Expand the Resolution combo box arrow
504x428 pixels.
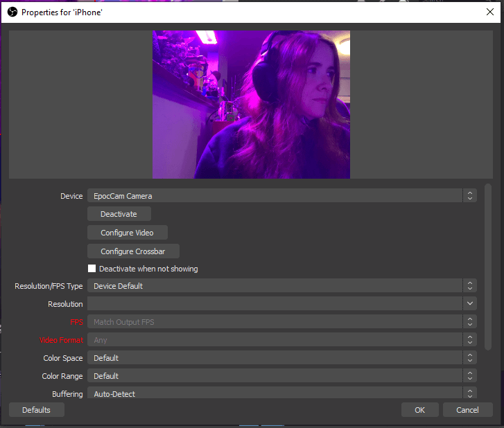click(469, 303)
